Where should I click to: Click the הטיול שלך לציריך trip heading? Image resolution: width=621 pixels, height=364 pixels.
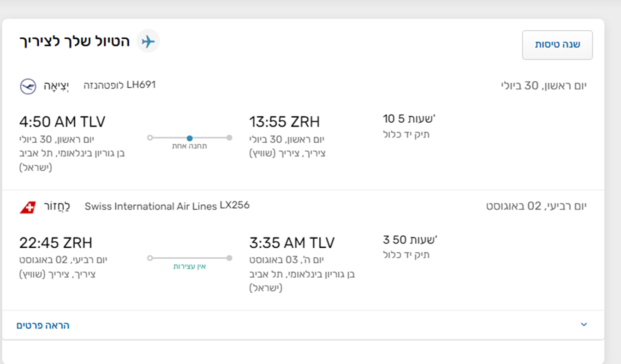(x=74, y=42)
